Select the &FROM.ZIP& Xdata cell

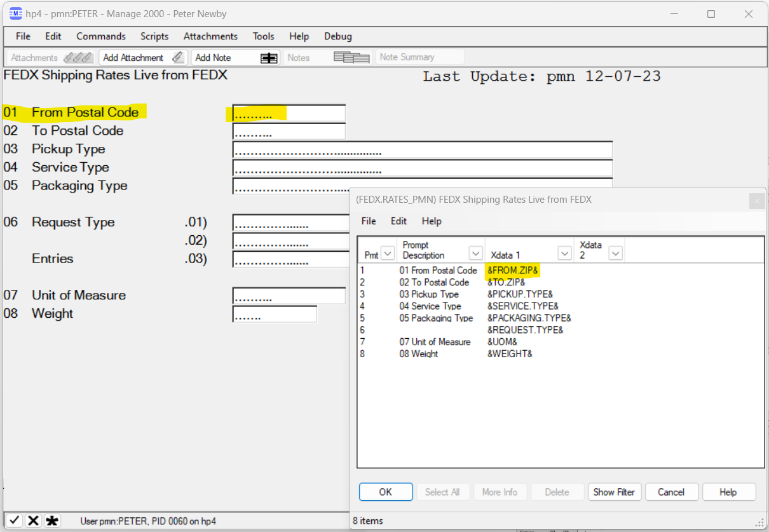pyautogui.click(x=513, y=270)
